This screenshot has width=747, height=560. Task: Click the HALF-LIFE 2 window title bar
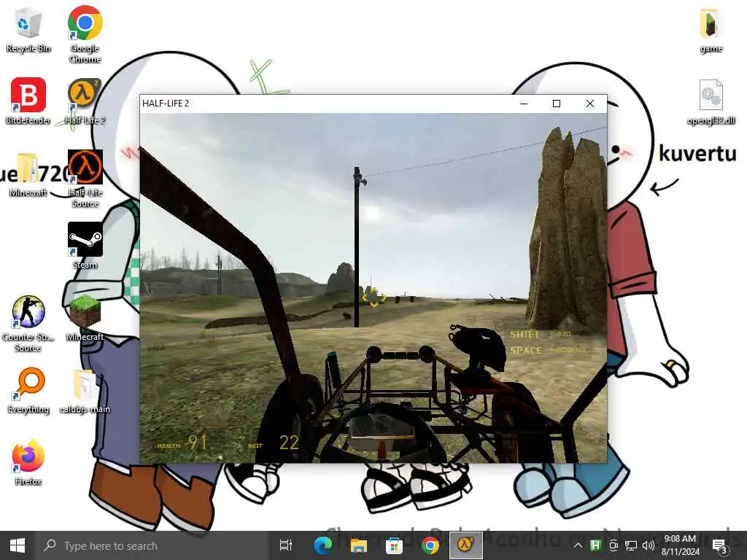coord(329,104)
